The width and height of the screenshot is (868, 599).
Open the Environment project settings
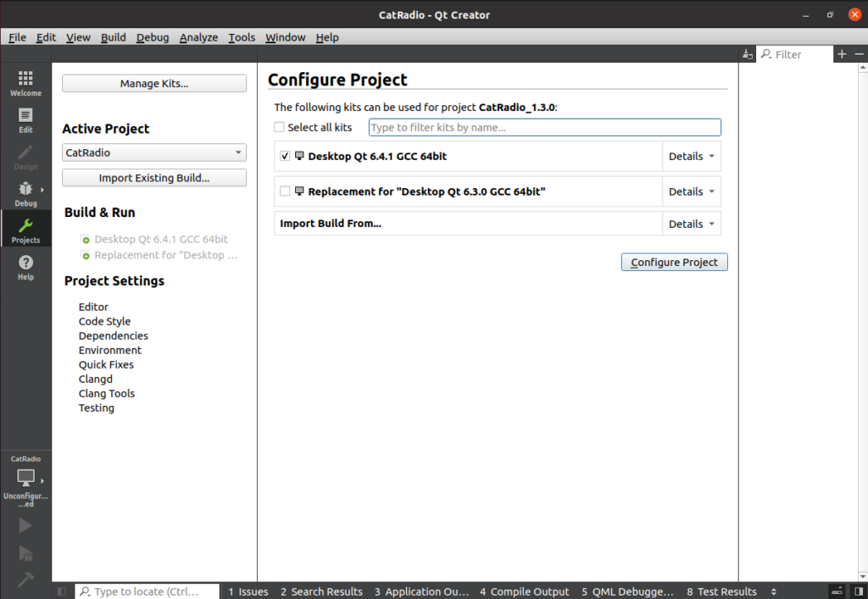(109, 350)
